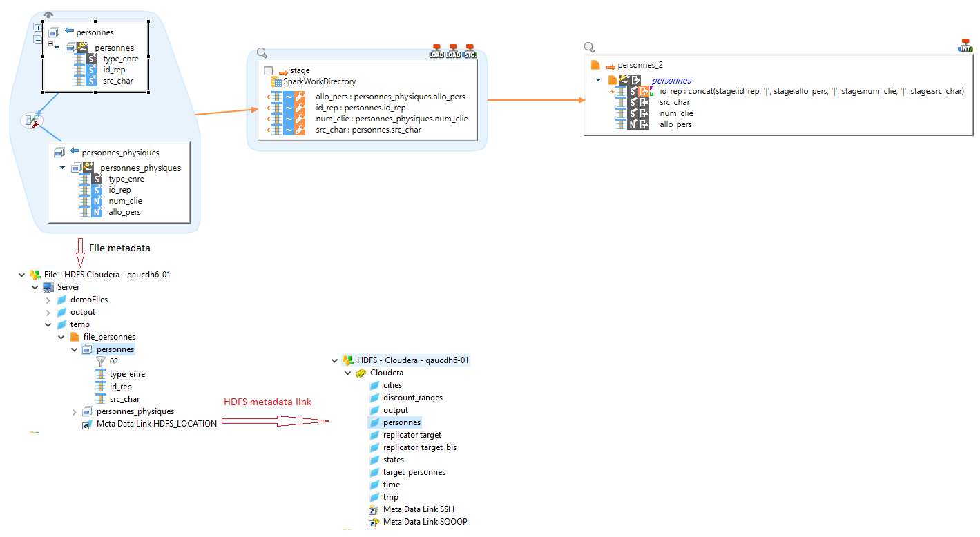Click the filter icon labeled 02 under personnes
Screen dimensions: 980x537
tap(102, 361)
